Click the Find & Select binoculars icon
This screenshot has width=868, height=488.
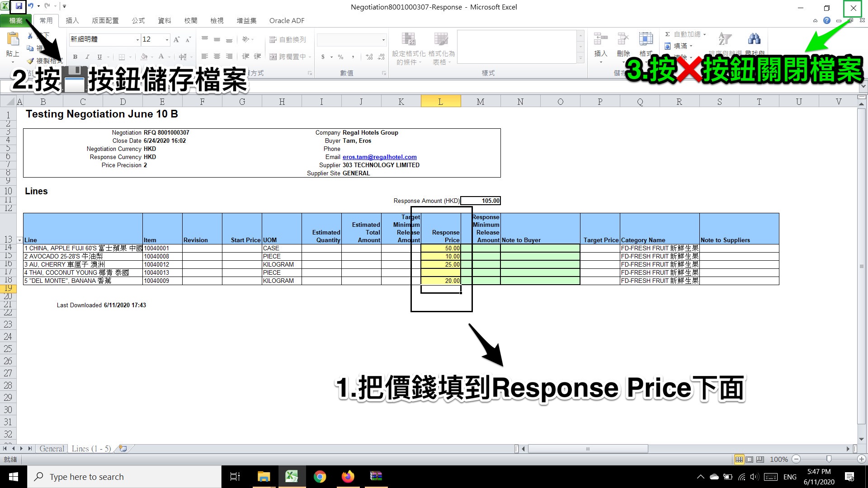point(754,39)
